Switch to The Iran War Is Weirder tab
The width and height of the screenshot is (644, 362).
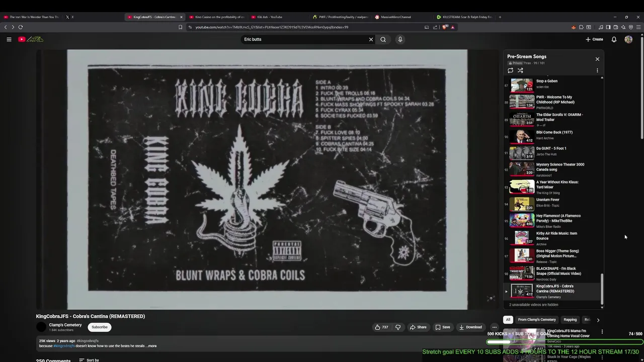[32, 17]
